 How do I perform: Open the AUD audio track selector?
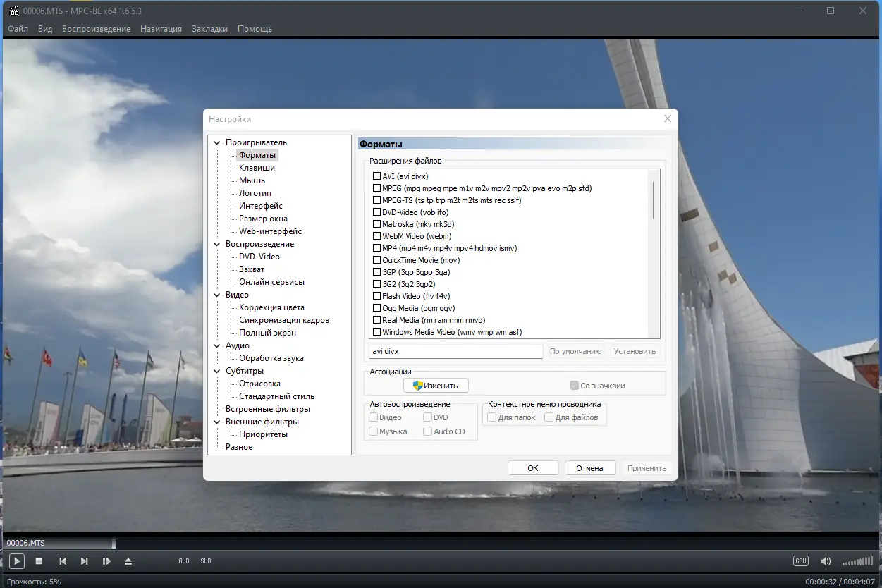click(183, 561)
